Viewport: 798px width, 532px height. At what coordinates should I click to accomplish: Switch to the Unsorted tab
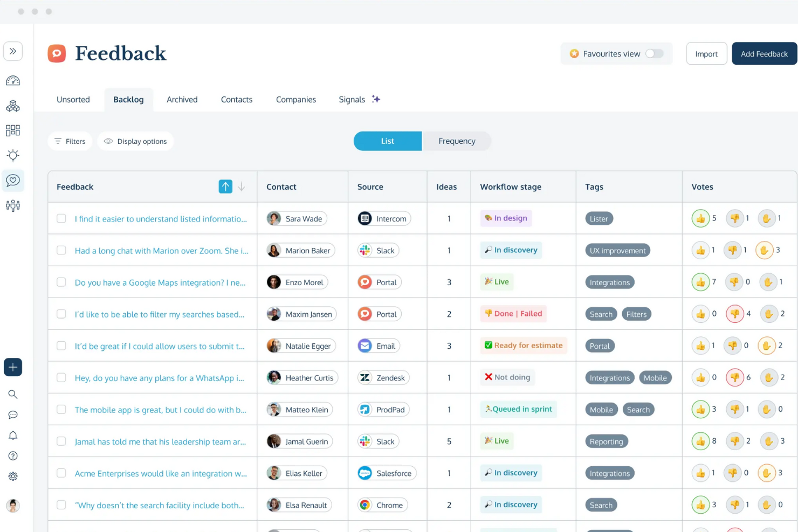(x=73, y=100)
